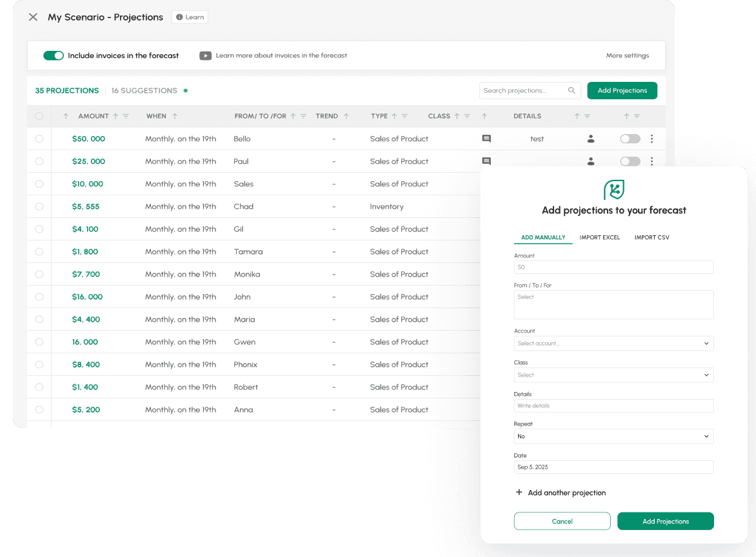Click the search magnifier icon

(572, 91)
